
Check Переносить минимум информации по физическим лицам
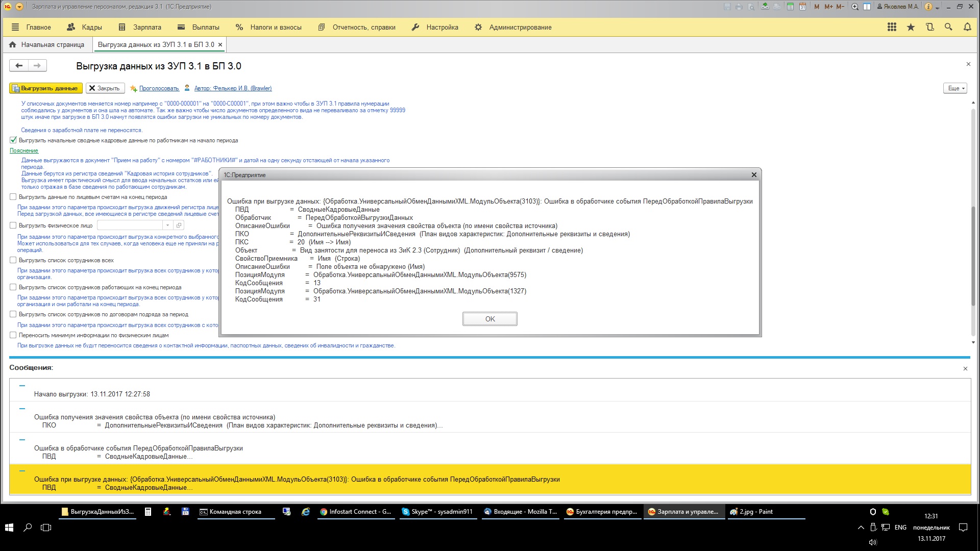pos(13,335)
